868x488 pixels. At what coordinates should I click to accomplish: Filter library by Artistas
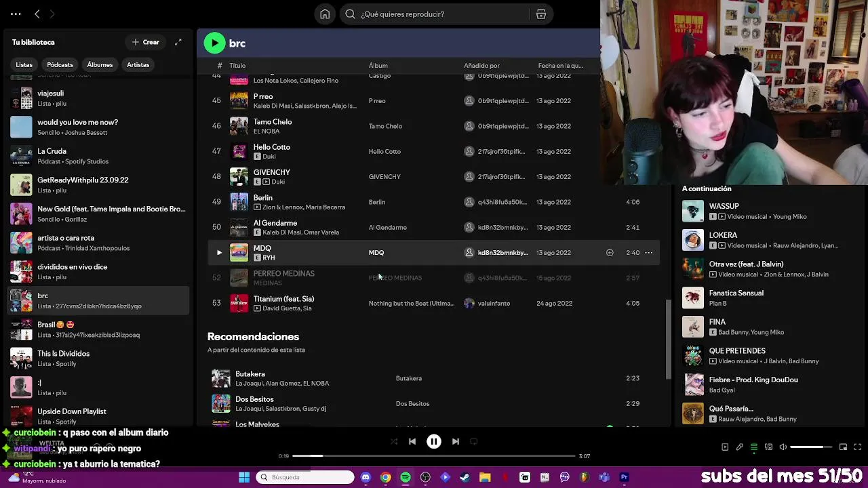[x=138, y=65]
